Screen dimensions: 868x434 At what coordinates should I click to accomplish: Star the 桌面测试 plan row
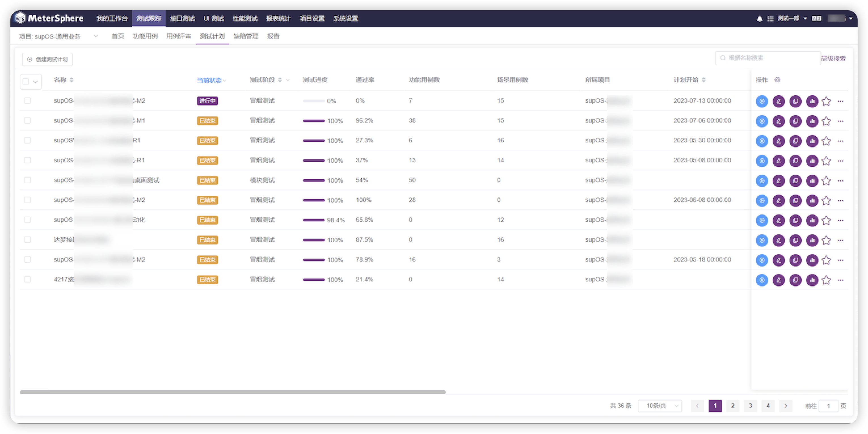pos(827,181)
